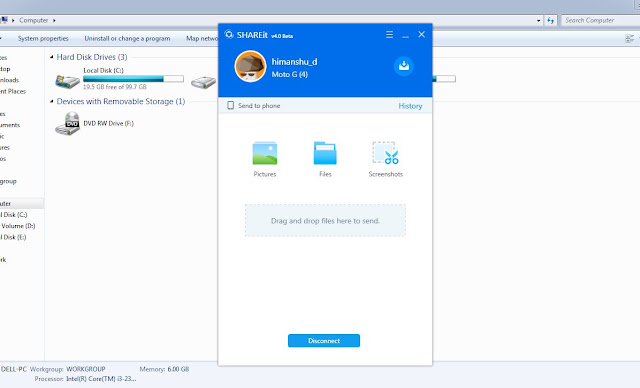The height and width of the screenshot is (388, 640).
Task: Click the Drag and drop files area
Action: 325,220
